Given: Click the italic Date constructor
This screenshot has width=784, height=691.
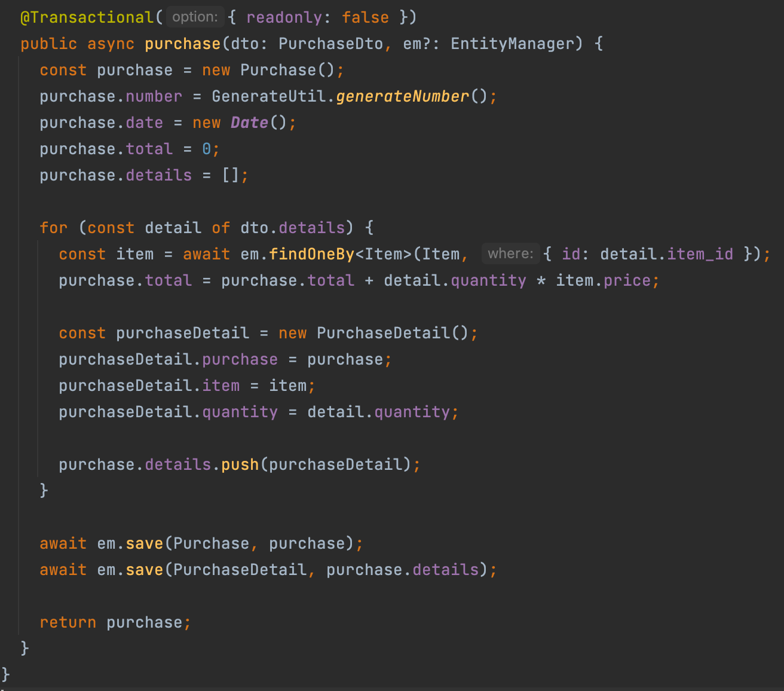Looking at the screenshot, I should point(249,123).
